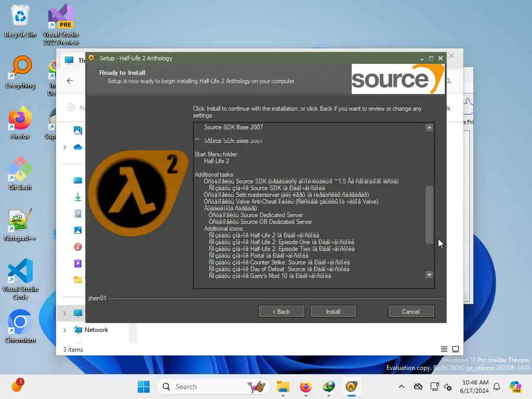Open Notepad++ desktop shortcut
This screenshot has width=532, height=399.
coord(20,224)
